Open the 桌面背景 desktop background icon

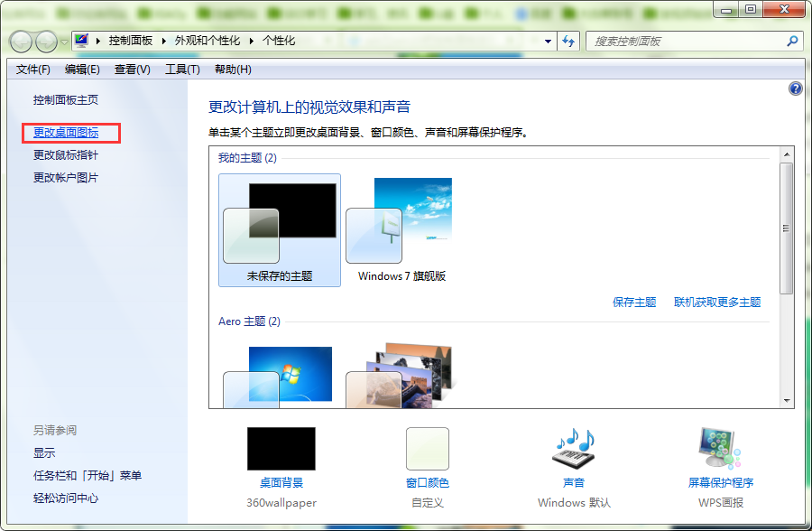click(281, 450)
